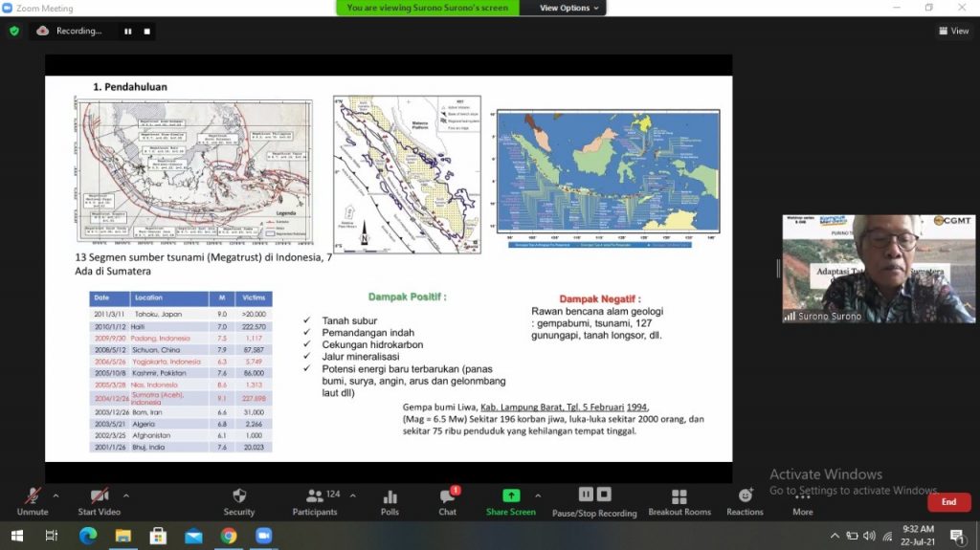Expand audio options arrow beside Unmute

[56, 496]
